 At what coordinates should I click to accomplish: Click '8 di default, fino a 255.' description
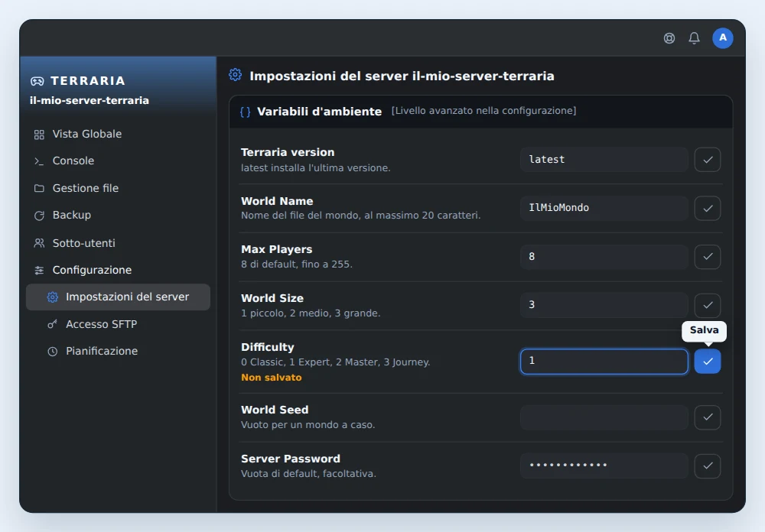pos(297,264)
